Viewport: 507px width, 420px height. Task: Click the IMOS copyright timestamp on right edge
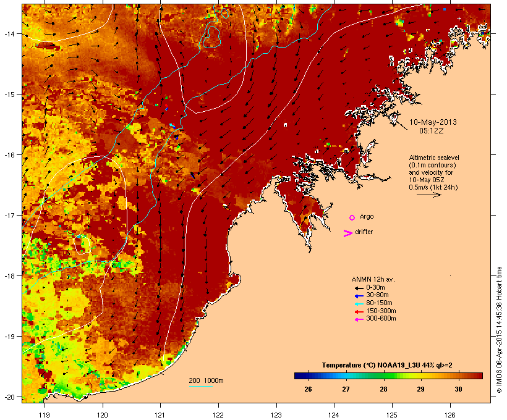[x=499, y=330]
